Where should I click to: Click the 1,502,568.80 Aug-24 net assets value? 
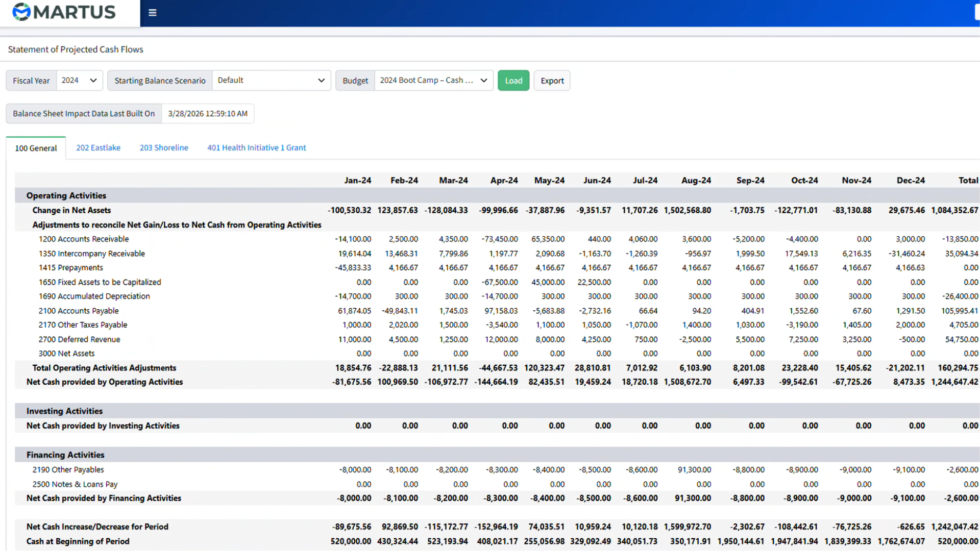[x=687, y=210]
